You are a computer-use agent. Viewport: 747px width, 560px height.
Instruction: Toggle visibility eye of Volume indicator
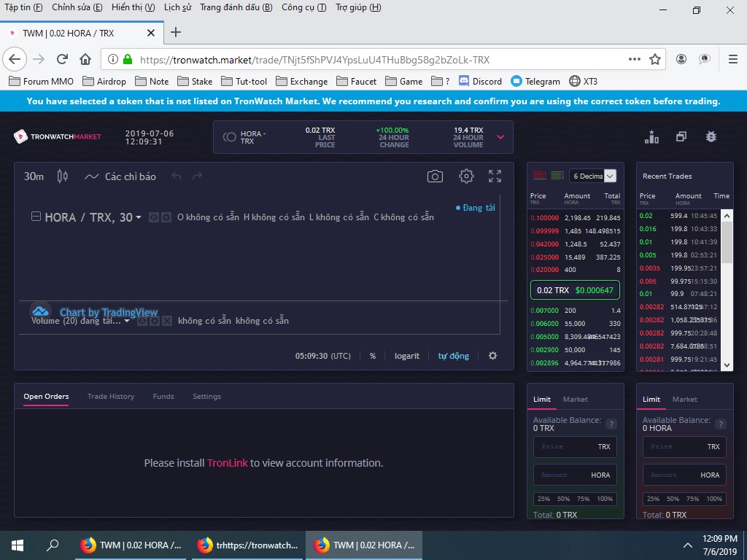(x=142, y=321)
